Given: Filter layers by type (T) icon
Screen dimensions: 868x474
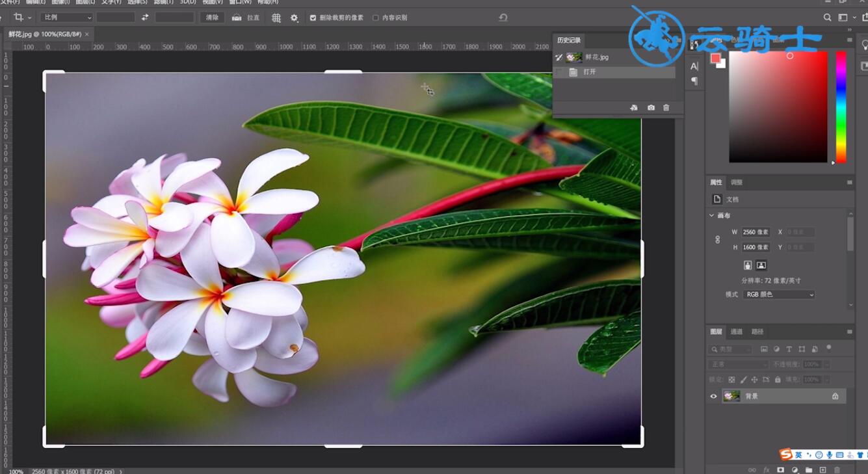Looking at the screenshot, I should [789, 349].
